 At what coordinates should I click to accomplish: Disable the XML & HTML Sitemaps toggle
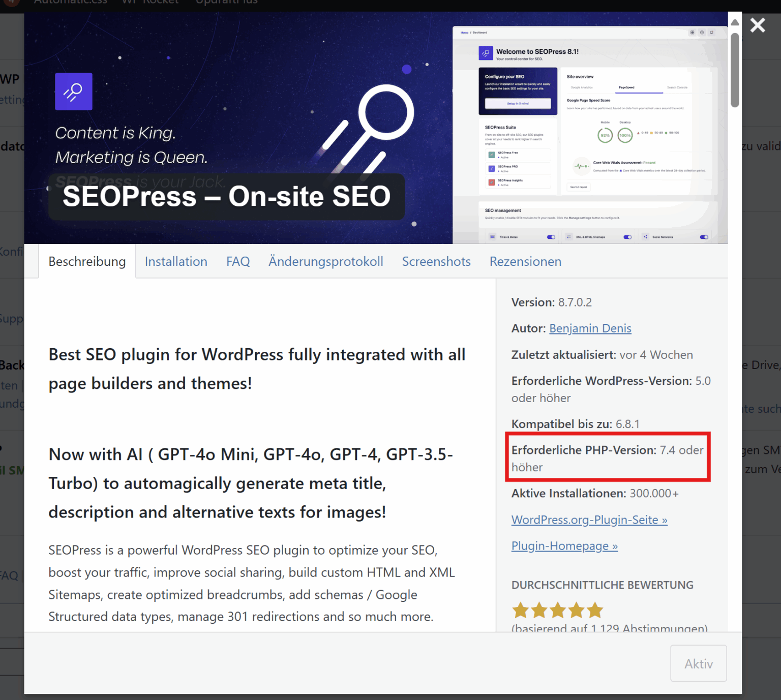[627, 237]
